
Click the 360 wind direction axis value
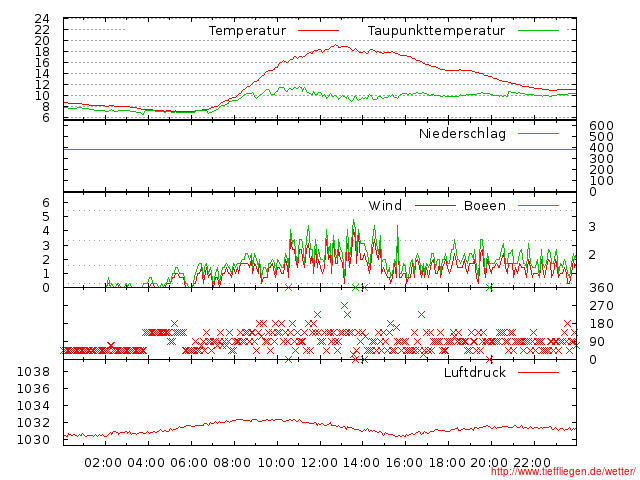601,288
